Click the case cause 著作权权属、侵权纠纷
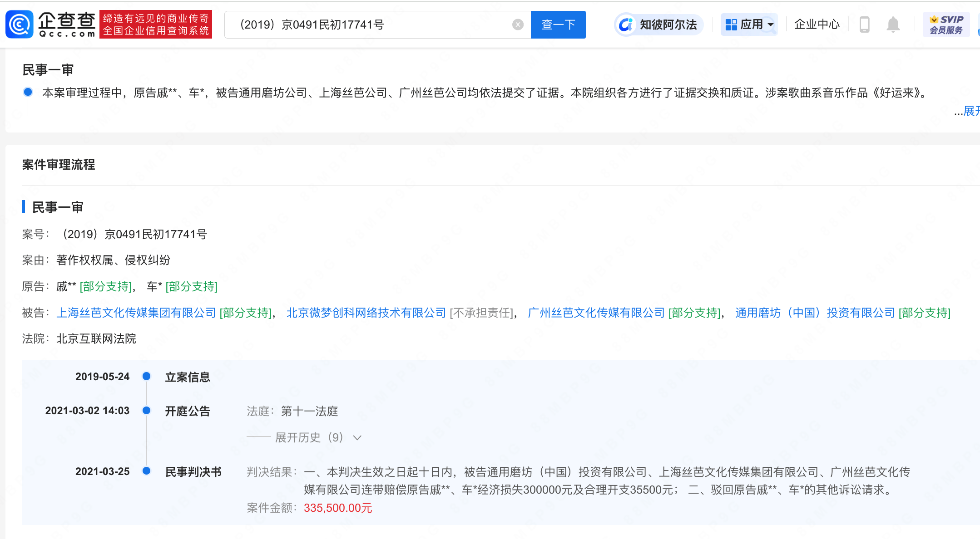Viewport: 980px width, 539px height. point(113,260)
